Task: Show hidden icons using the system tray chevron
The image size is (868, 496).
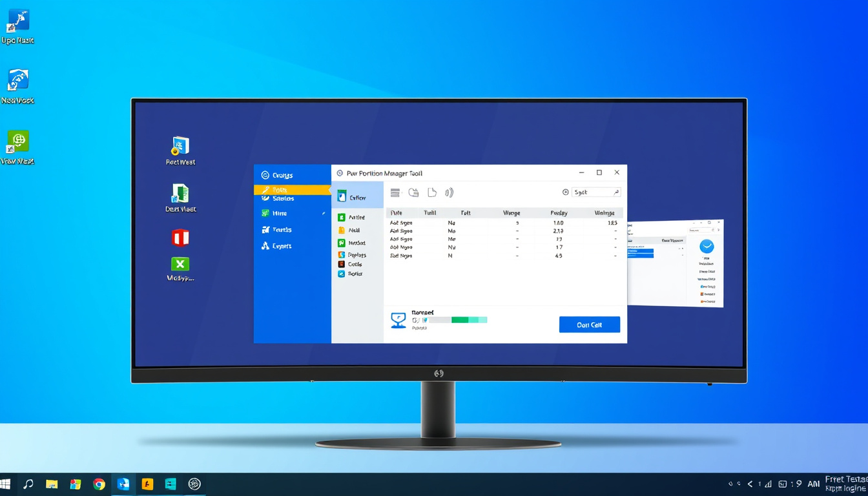Action: 750,484
